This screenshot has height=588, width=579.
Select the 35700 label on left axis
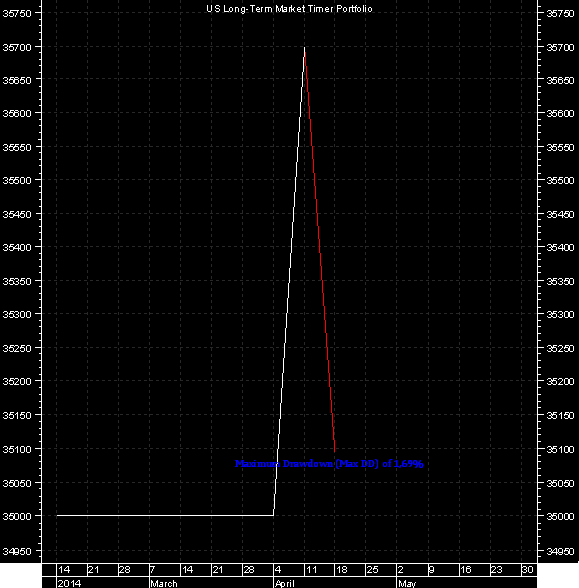point(17,47)
